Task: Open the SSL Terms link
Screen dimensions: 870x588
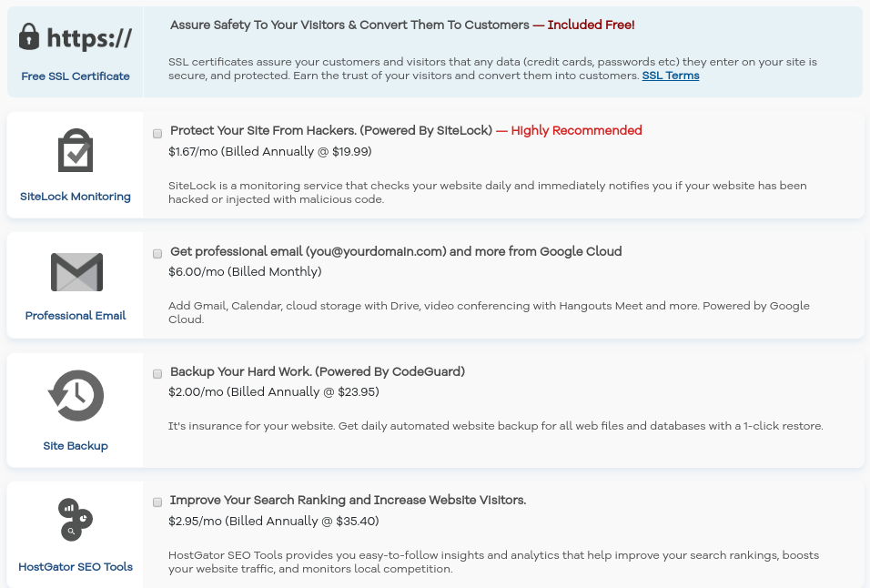Action: coord(671,76)
